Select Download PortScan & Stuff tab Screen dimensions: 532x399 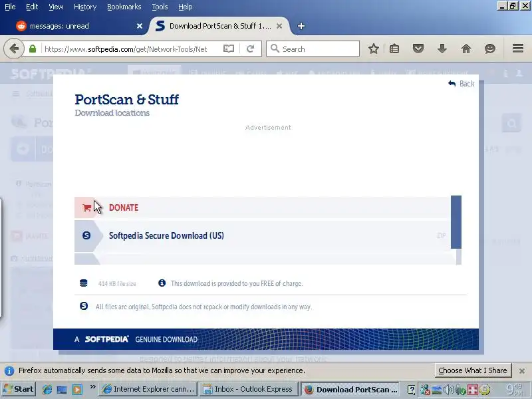[x=219, y=26]
